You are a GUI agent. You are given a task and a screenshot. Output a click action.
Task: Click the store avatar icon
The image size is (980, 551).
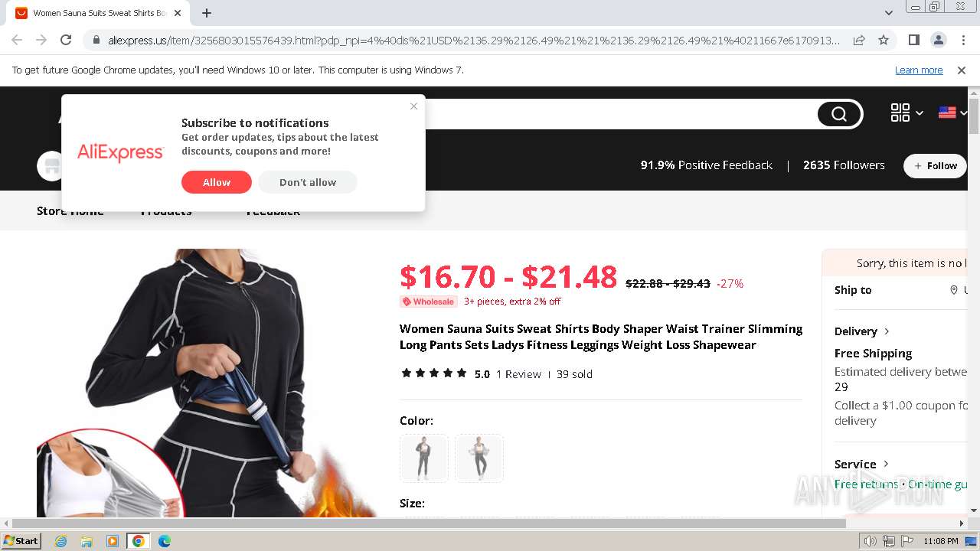51,165
